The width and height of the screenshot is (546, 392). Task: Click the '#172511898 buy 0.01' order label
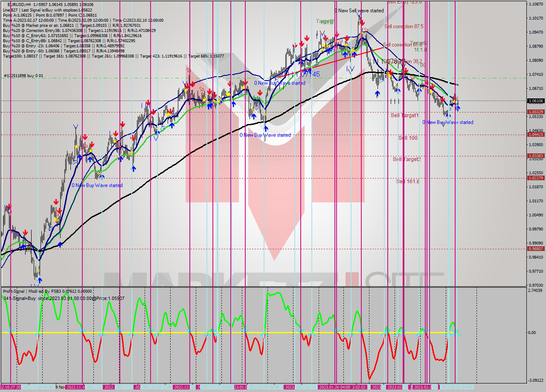24,76
